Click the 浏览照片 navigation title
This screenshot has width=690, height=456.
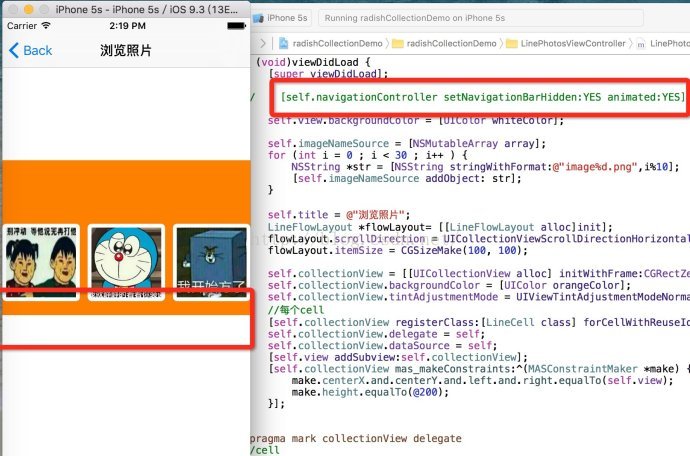coord(126,51)
